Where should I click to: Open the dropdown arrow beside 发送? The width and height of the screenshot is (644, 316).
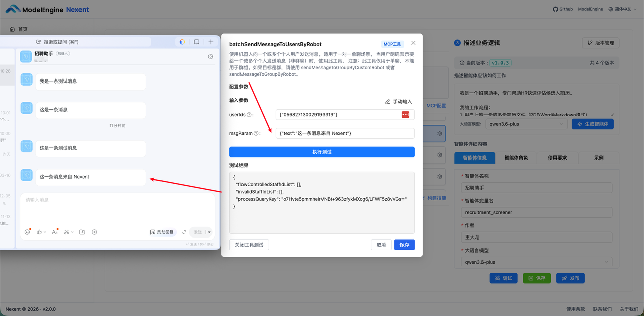209,232
